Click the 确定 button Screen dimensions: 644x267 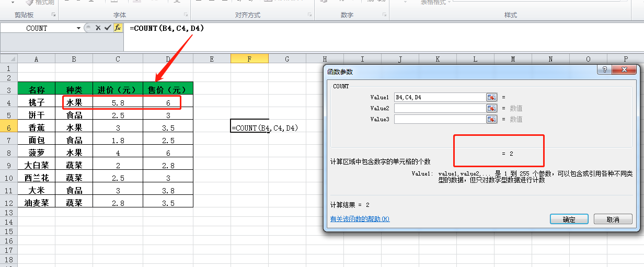tap(569, 219)
